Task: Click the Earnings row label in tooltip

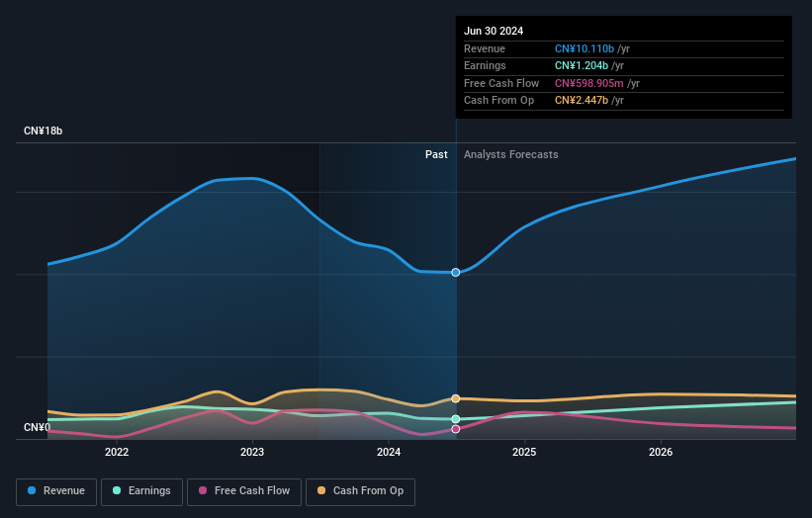Action: (x=485, y=65)
